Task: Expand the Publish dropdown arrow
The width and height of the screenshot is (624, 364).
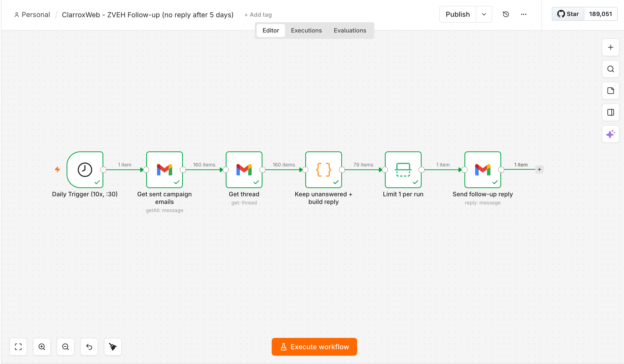Action: coord(484,14)
